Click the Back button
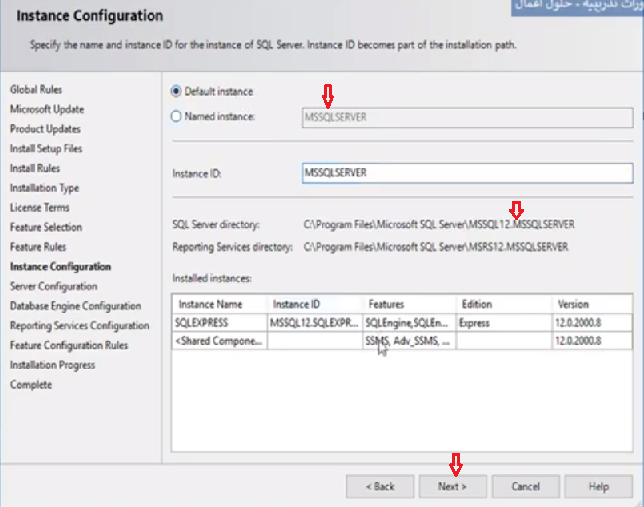The image size is (644, 507). point(380,486)
